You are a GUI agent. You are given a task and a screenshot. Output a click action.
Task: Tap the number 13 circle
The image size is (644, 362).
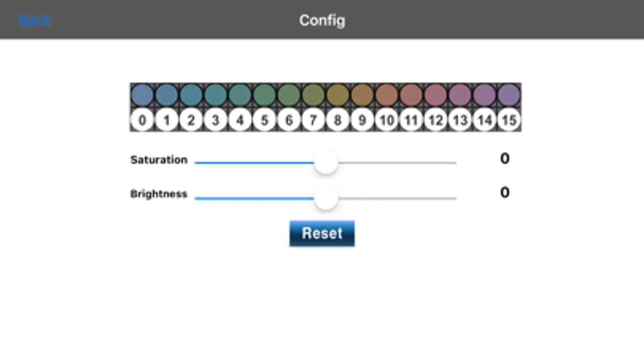click(460, 120)
